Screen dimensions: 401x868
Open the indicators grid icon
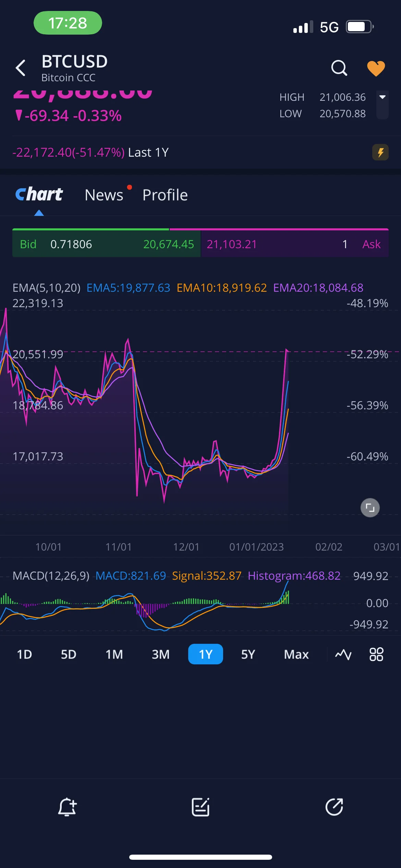[376, 654]
